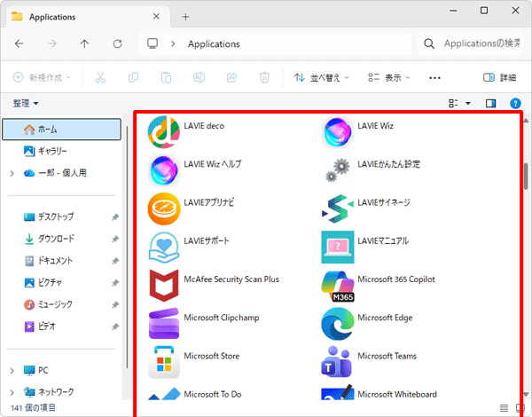This screenshot has height=417, width=532.
Task: Click the navigation pane scrollbar
Action: (x=127, y=247)
